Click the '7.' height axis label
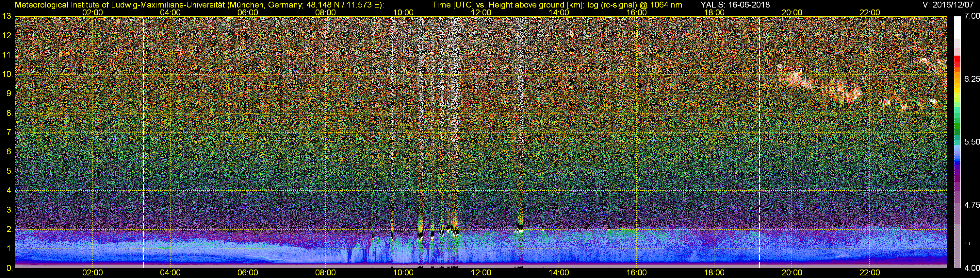This screenshot has height=278, width=980. [x=9, y=132]
